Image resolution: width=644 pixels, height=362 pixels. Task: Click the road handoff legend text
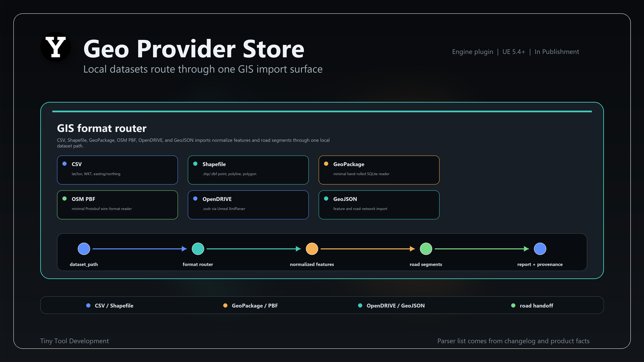click(x=537, y=306)
